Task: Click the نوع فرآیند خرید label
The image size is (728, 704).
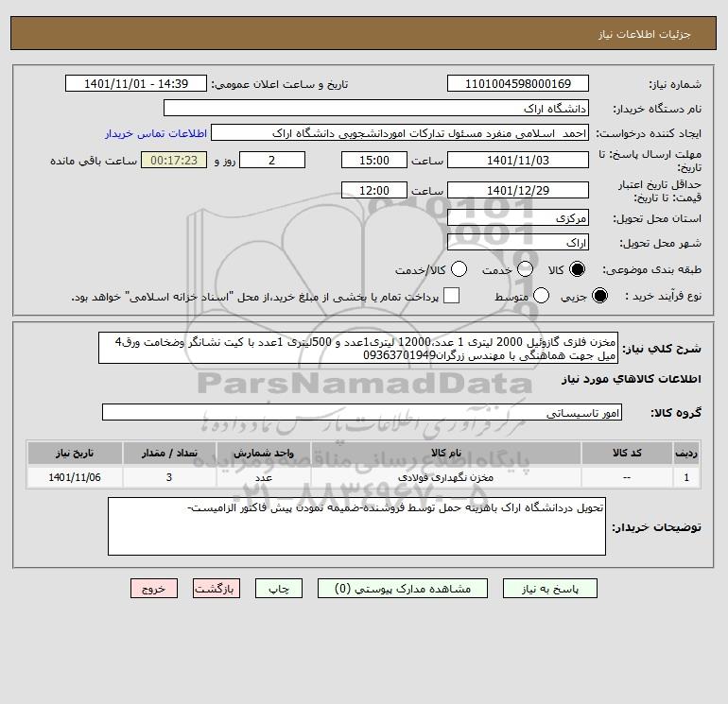Action: 663,296
